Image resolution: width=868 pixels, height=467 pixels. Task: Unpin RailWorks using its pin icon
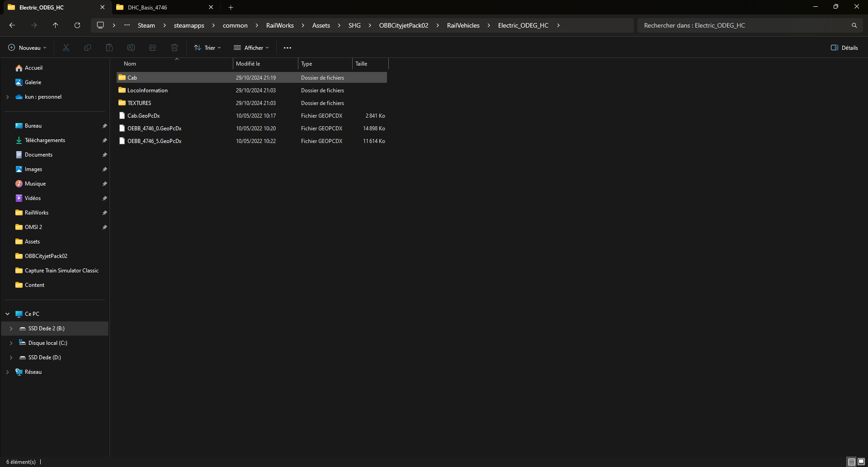[x=104, y=213]
